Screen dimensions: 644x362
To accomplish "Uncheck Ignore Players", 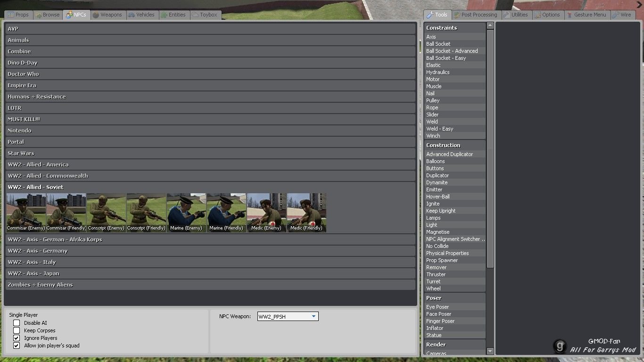I will 17,338.
